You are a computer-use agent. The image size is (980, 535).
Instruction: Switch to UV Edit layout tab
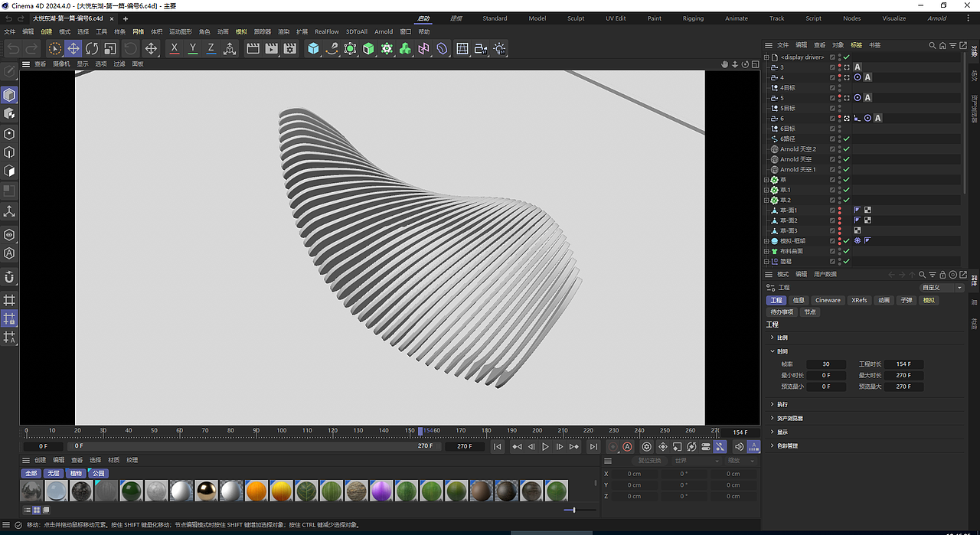[616, 18]
